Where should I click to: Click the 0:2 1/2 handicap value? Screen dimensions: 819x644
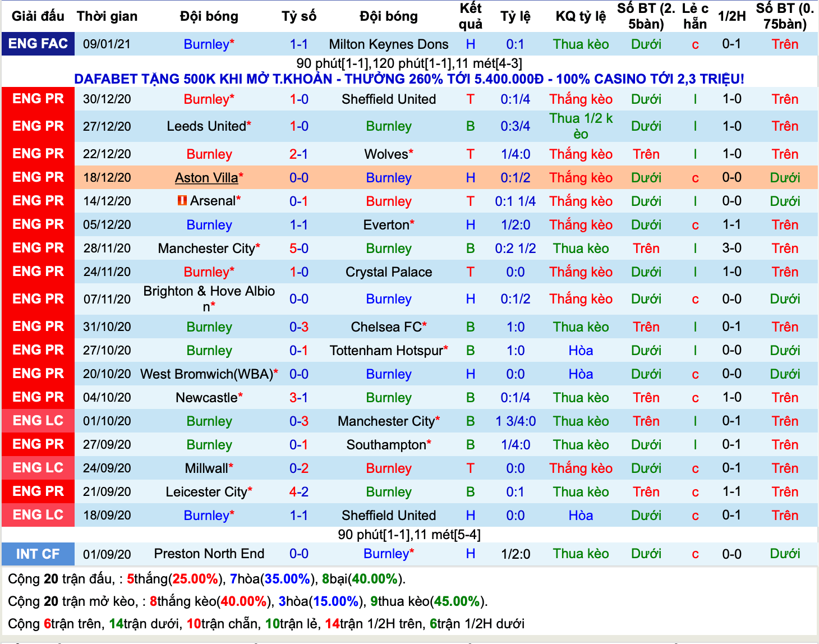516,249
